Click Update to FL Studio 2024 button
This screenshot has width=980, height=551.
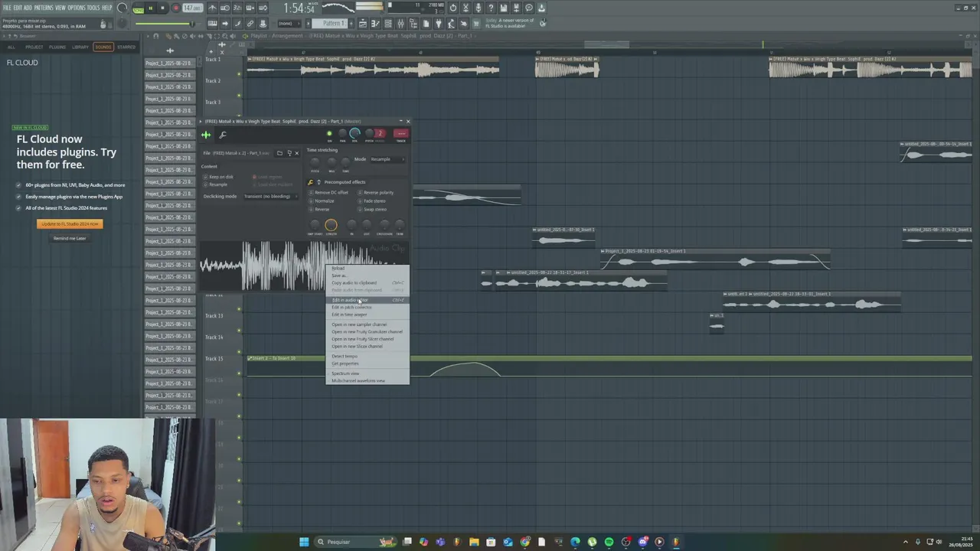70,223
